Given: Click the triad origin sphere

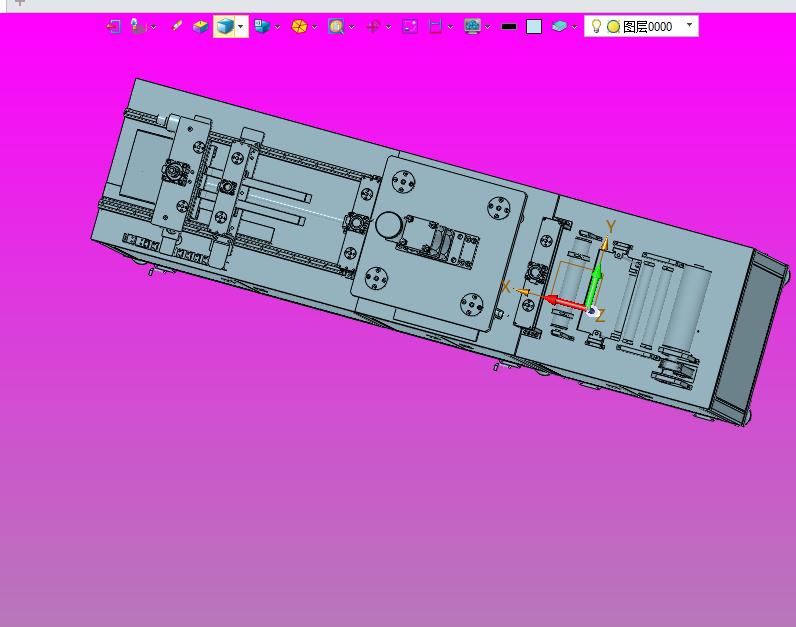Looking at the screenshot, I should click(592, 311).
